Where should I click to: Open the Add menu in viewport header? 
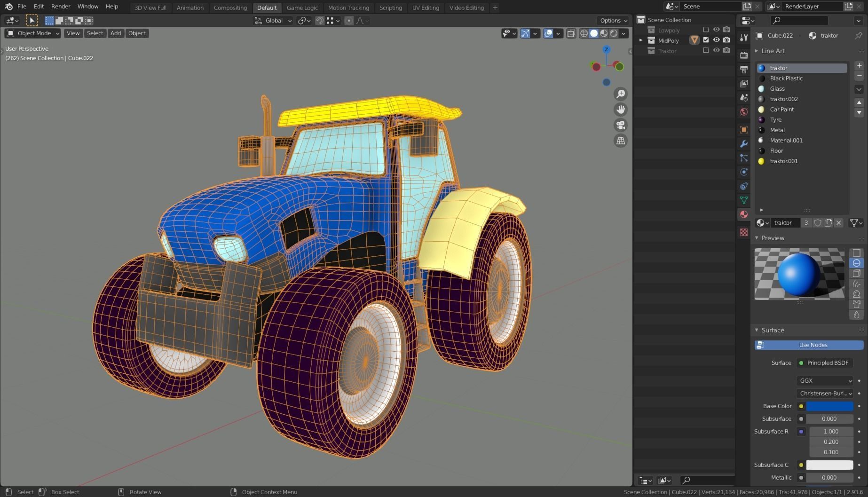click(x=116, y=33)
